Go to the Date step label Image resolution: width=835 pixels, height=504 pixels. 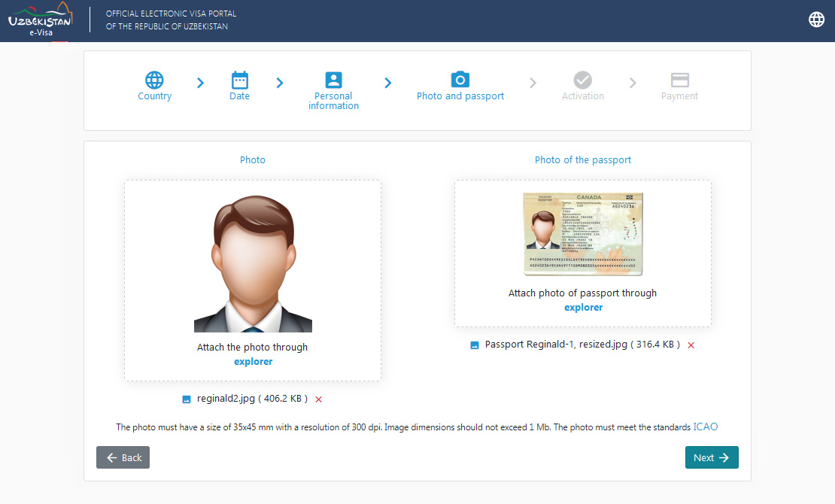click(240, 96)
